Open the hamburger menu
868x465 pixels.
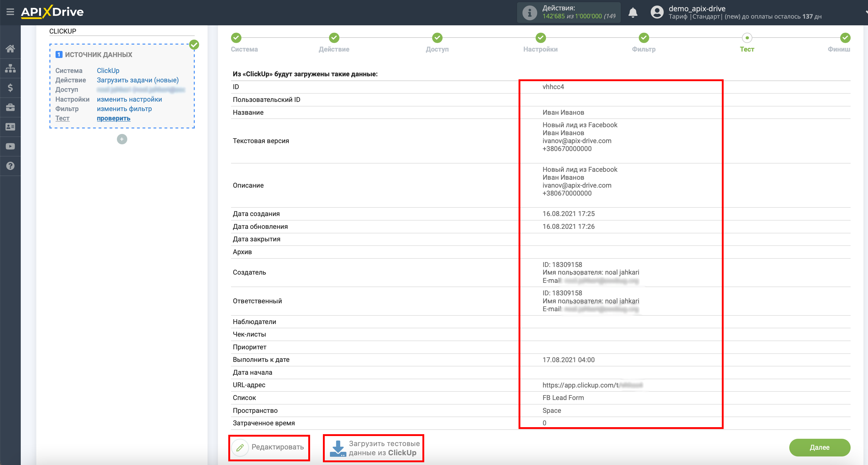coord(10,12)
